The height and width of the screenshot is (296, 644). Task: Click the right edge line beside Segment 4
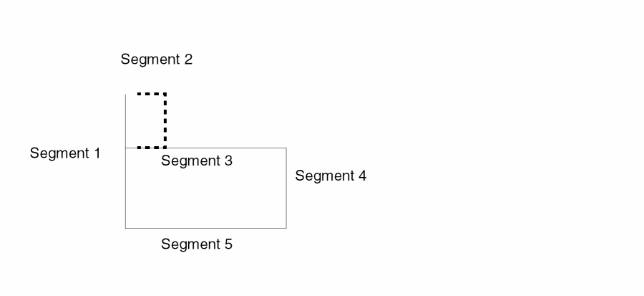tap(286, 188)
